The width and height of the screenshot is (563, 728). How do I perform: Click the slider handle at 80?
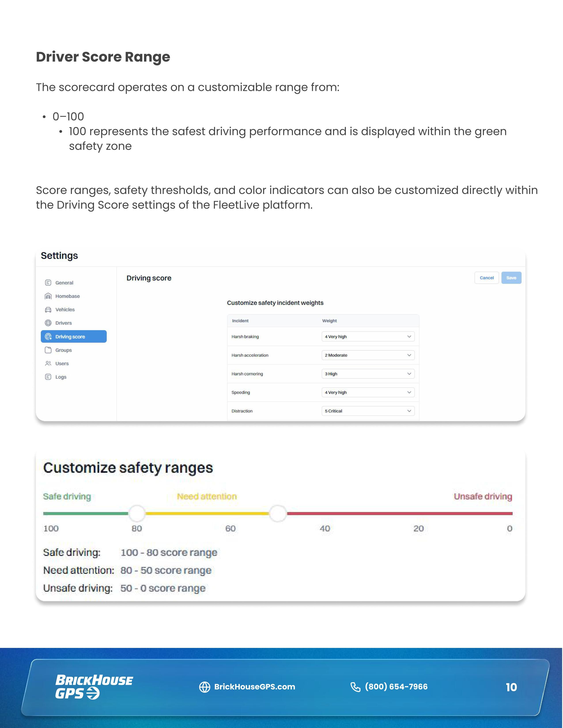coord(137,514)
